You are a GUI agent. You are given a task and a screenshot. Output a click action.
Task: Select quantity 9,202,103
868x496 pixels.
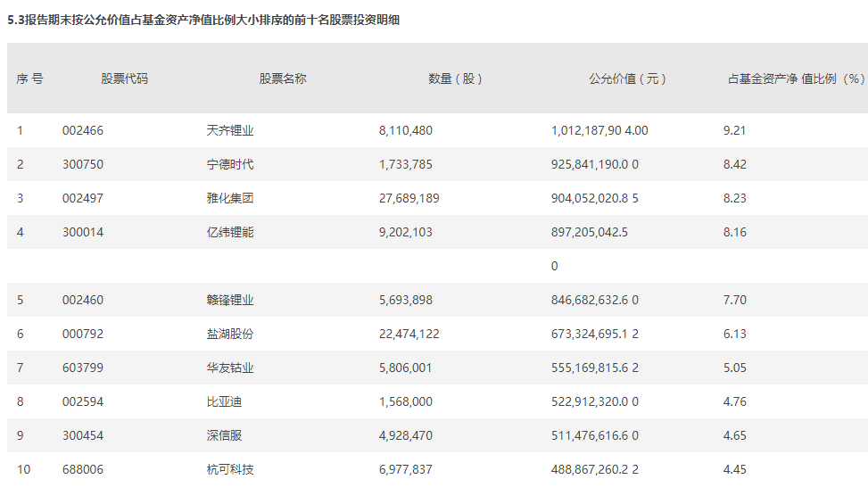pyautogui.click(x=406, y=233)
